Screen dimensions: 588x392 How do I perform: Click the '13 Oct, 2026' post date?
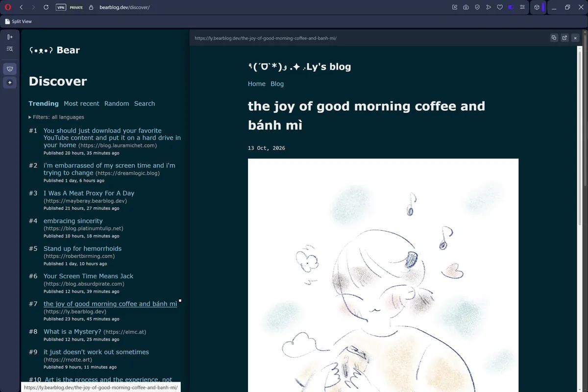point(267,148)
